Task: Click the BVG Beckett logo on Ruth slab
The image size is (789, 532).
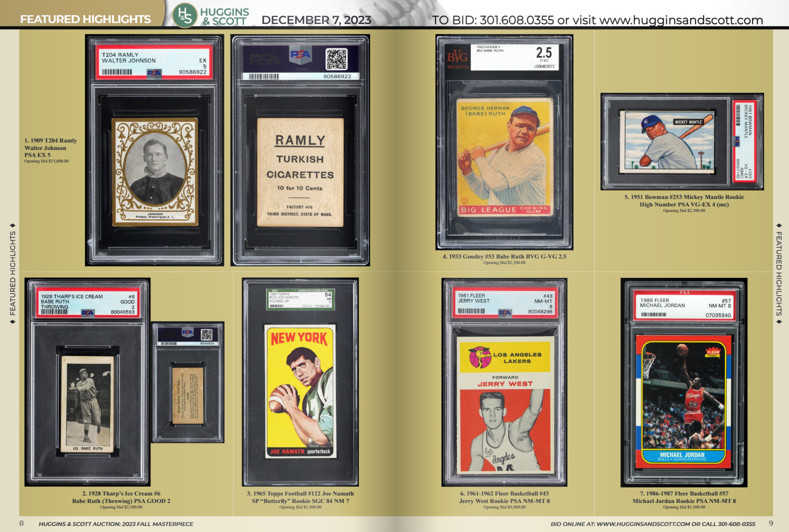Action: 457,58
